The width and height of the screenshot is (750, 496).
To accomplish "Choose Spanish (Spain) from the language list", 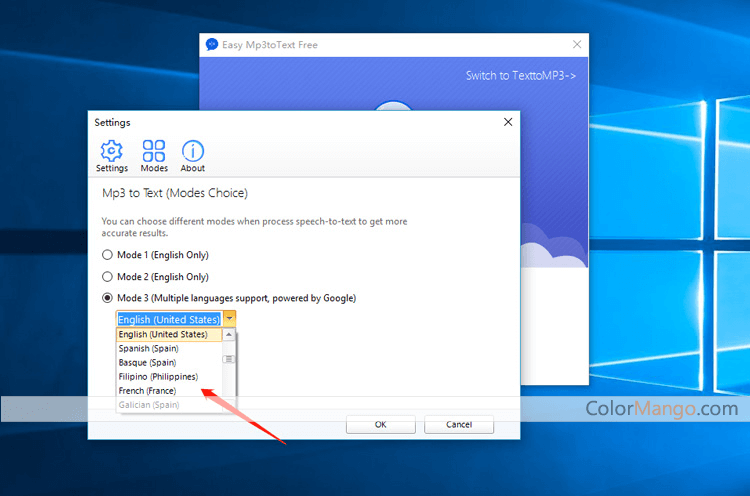I will [169, 348].
